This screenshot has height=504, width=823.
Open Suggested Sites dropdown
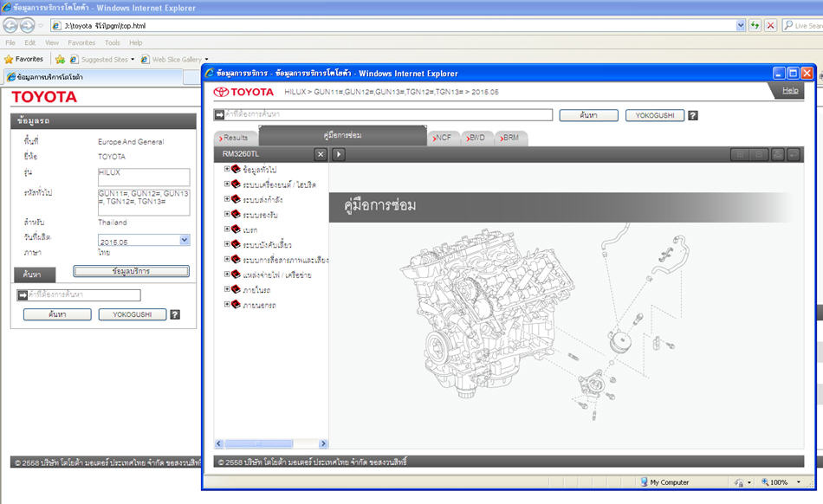(x=133, y=59)
